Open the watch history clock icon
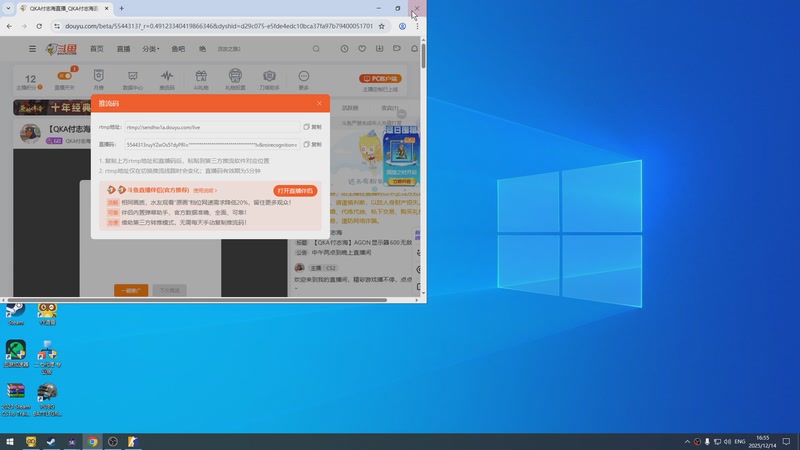Viewport: 800px width, 450px height. [344, 48]
